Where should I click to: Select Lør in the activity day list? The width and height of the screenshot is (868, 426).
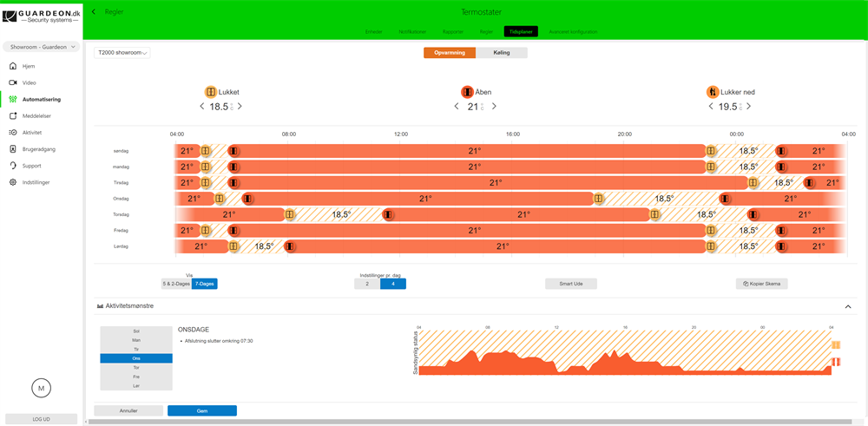136,385
